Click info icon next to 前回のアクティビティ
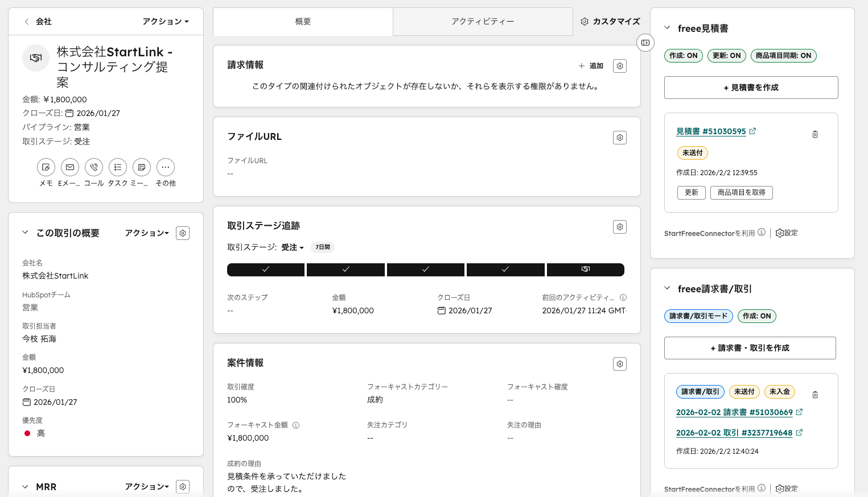This screenshot has width=868, height=497. coord(623,297)
